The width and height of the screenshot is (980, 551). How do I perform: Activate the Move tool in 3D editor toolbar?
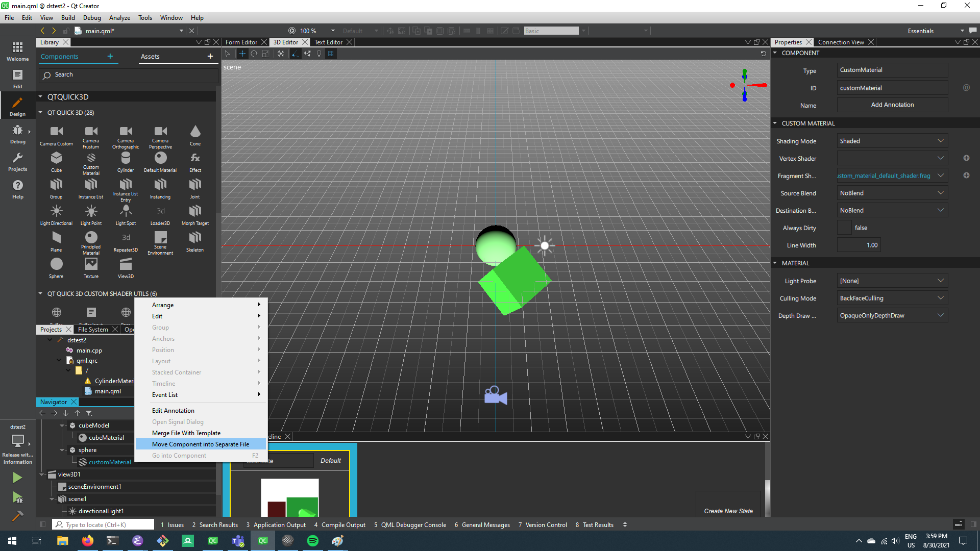click(x=242, y=54)
